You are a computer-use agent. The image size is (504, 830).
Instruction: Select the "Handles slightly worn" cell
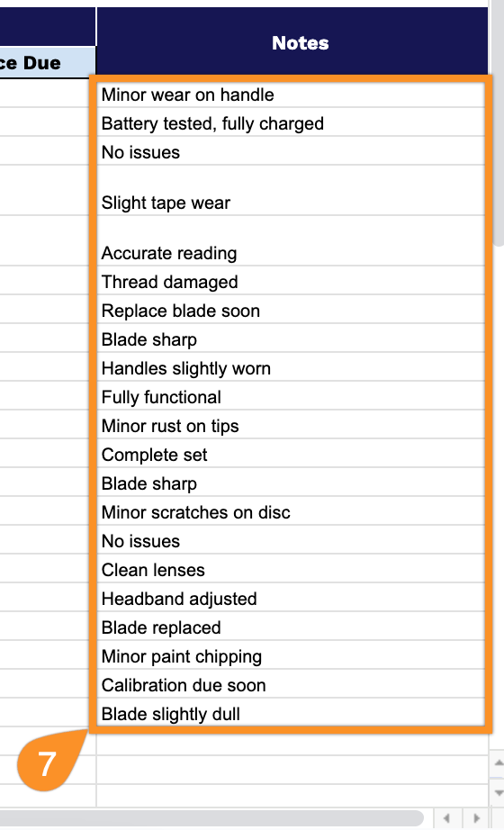click(x=291, y=368)
